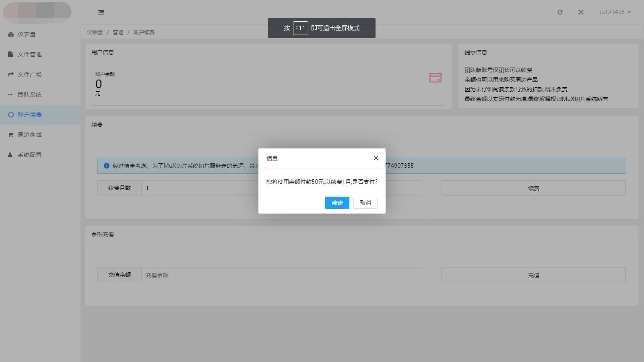644x362 pixels.
Task: Cancel payment with the 取消 button
Action: click(365, 203)
